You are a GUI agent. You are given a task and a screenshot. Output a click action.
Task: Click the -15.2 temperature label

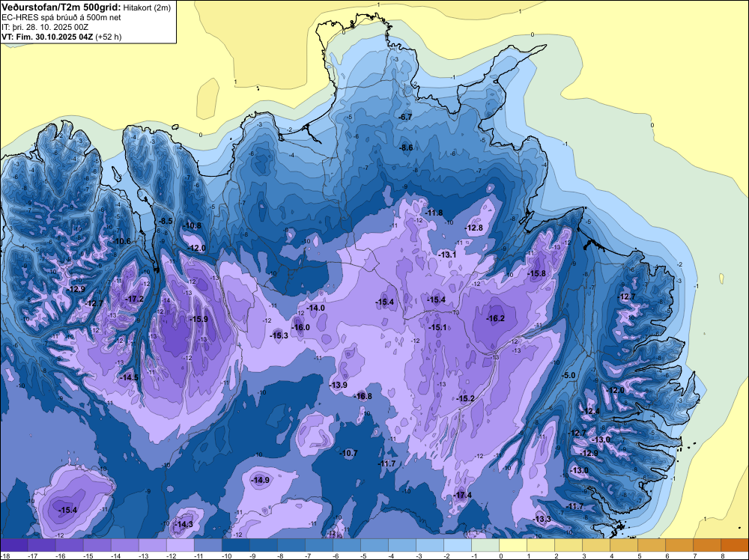coord(465,398)
